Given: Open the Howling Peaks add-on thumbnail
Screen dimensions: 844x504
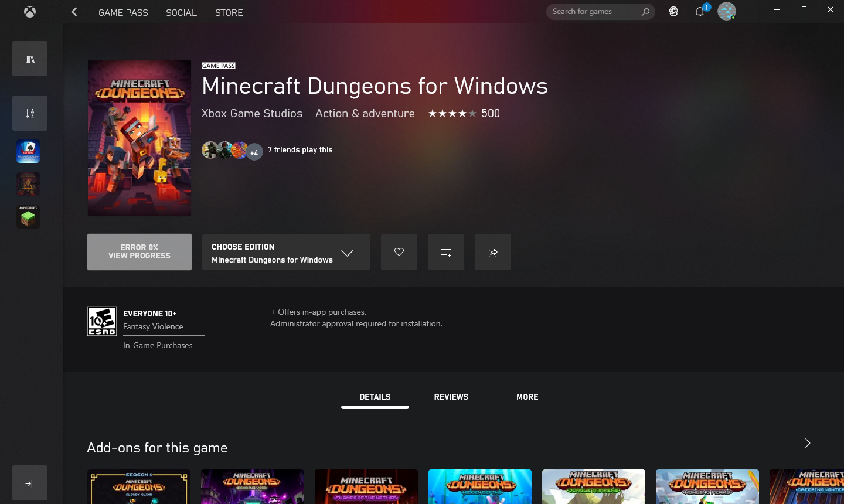Looking at the screenshot, I should click(x=707, y=486).
